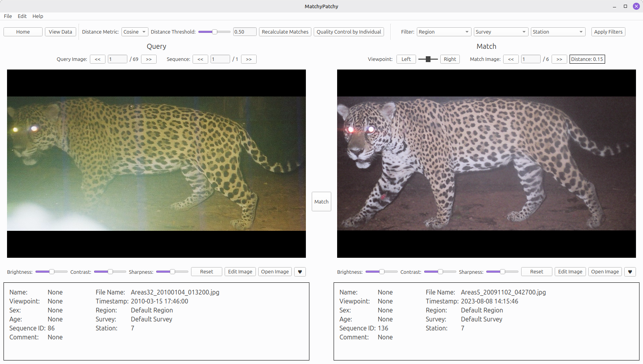Set viewpoint to Right

tap(450, 59)
